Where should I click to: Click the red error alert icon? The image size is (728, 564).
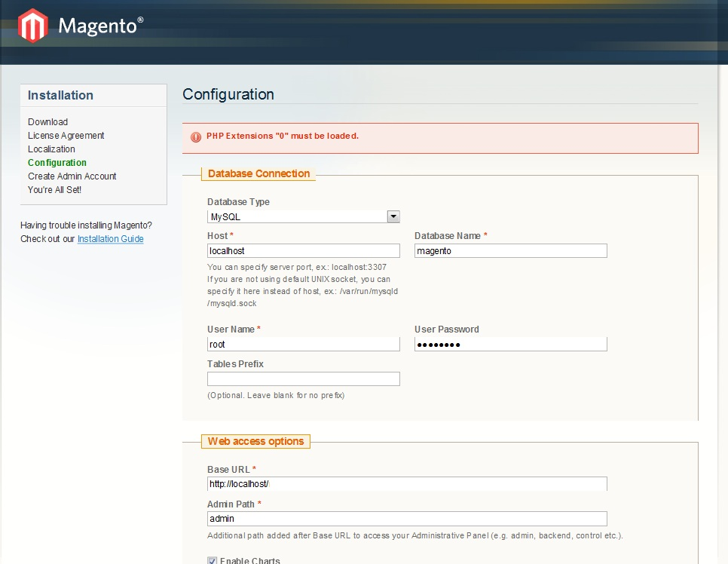tap(196, 137)
